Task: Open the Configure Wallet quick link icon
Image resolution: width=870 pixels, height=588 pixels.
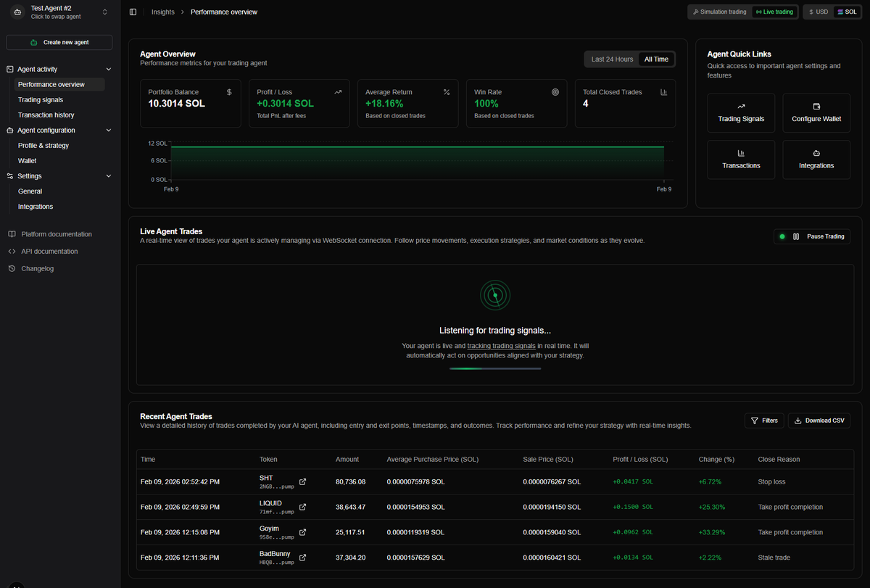Action: [816, 107]
